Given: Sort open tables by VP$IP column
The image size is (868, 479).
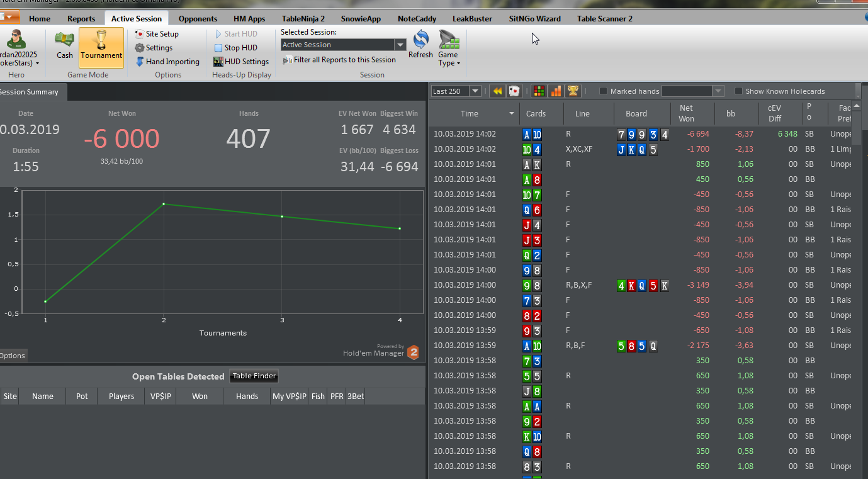Looking at the screenshot, I should (159, 397).
